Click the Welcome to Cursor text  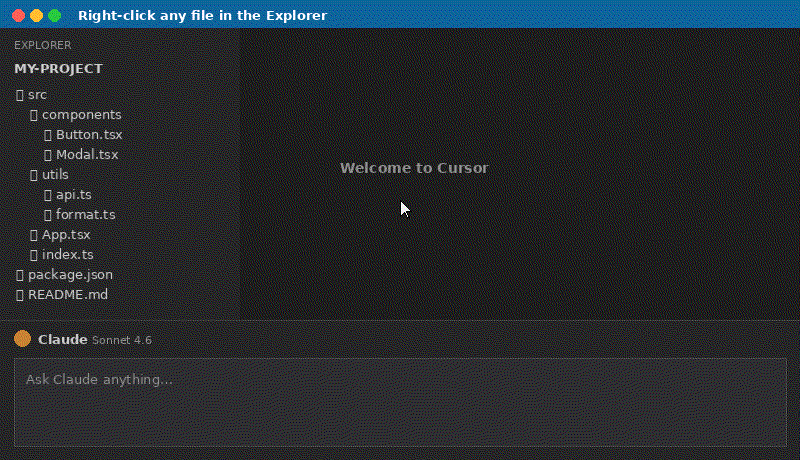point(414,168)
